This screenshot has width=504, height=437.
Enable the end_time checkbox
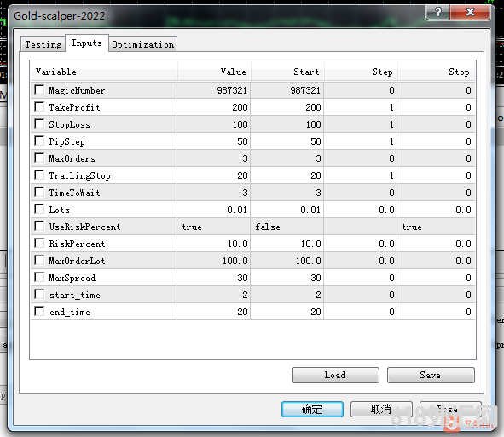click(x=39, y=311)
